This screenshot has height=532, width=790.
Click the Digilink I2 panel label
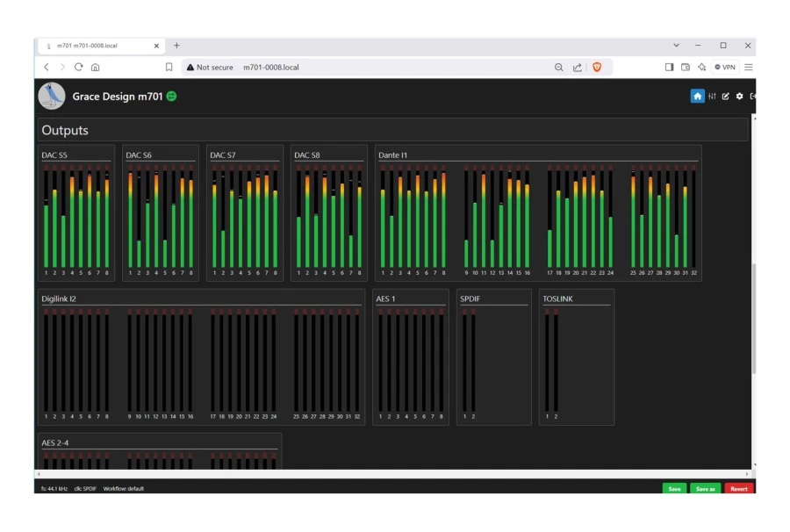[59, 298]
